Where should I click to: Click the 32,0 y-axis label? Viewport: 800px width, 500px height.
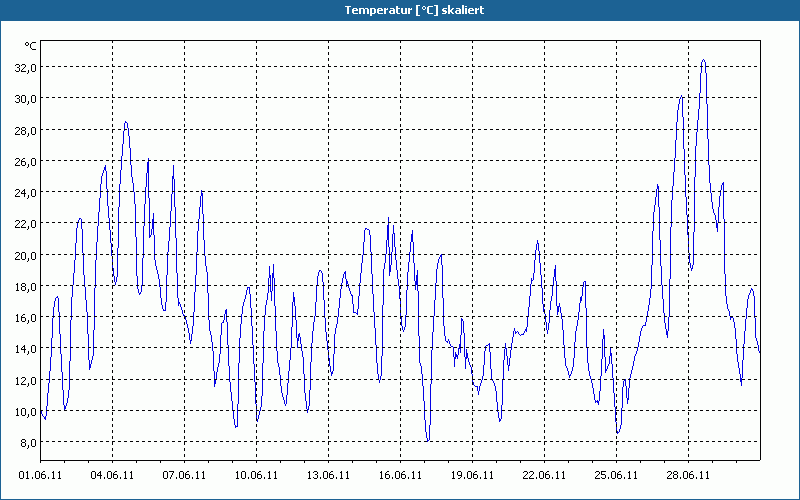pos(26,67)
